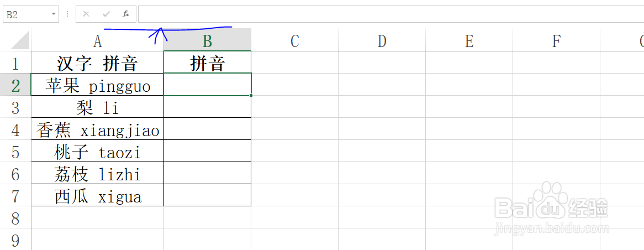Open the Name Box dropdown arrow
Viewport: 644px width, 250px height.
[x=54, y=14]
